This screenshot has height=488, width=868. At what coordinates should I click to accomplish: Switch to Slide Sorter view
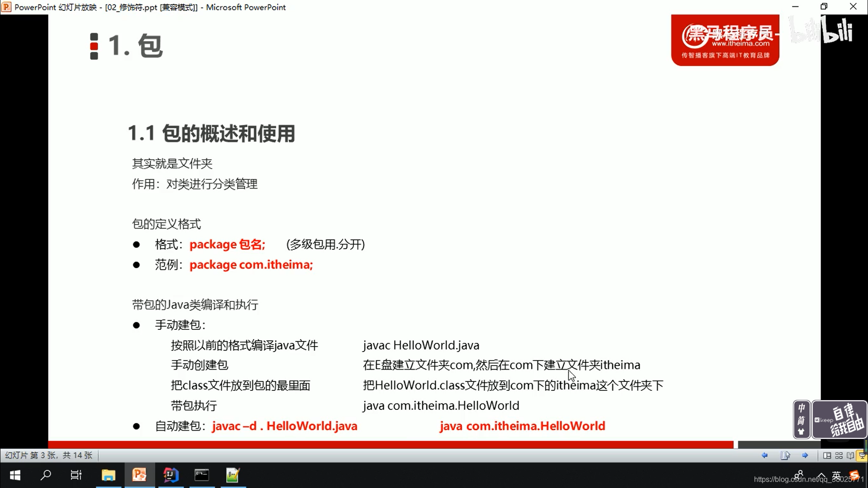[x=839, y=455]
